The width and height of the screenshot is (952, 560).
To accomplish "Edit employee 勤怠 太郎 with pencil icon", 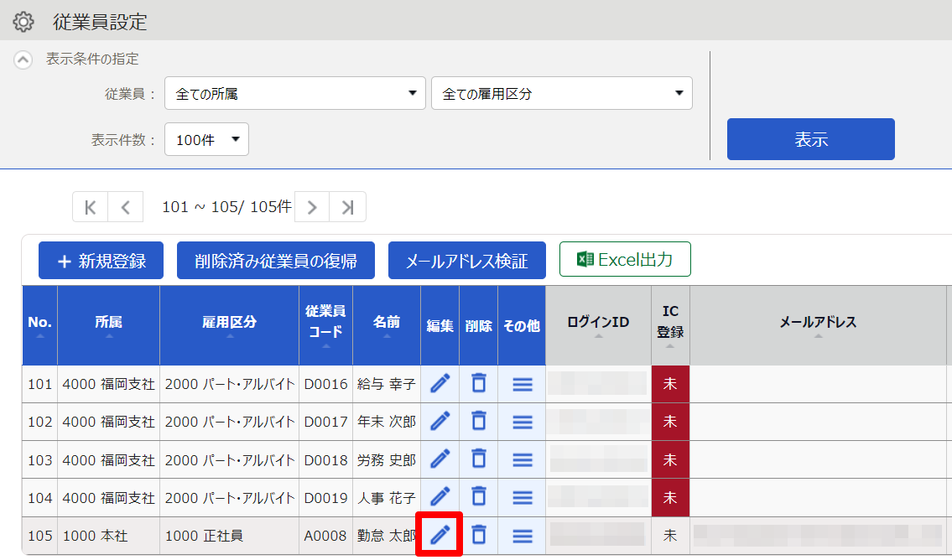I will [440, 535].
